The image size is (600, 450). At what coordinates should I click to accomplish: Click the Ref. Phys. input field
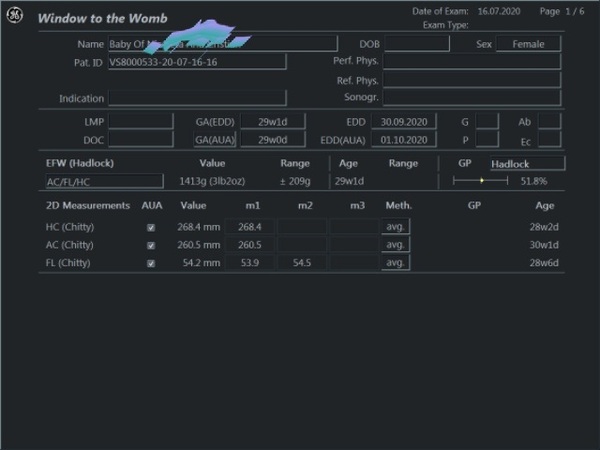[472, 80]
